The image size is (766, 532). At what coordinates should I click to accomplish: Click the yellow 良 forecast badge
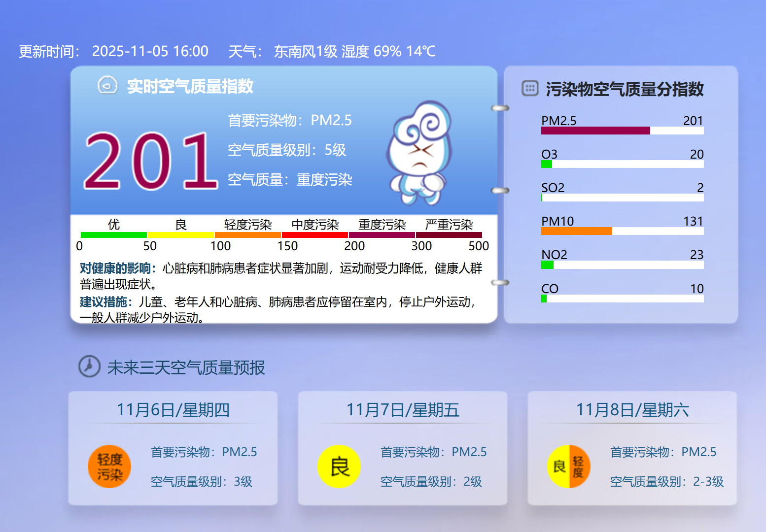339,466
